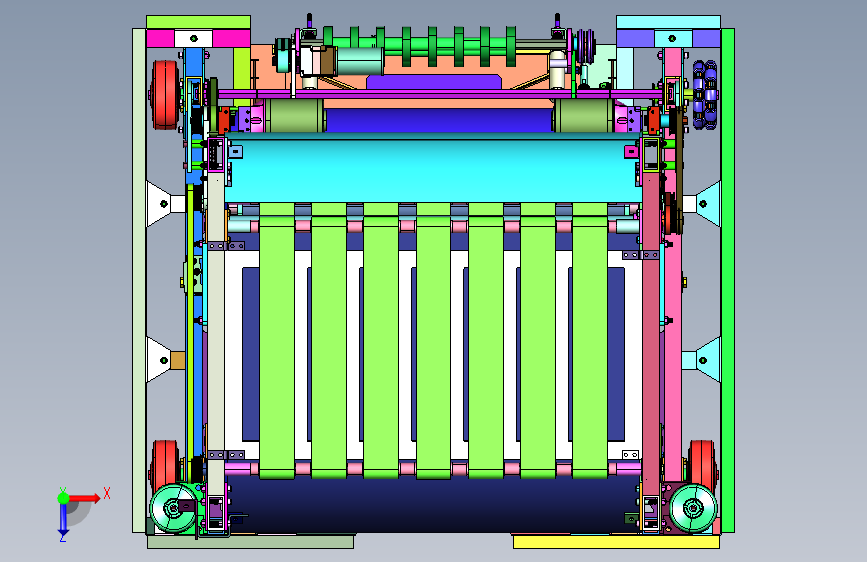The height and width of the screenshot is (562, 867).
Task: Select the blue omni wheel with rollers
Action: click(705, 95)
